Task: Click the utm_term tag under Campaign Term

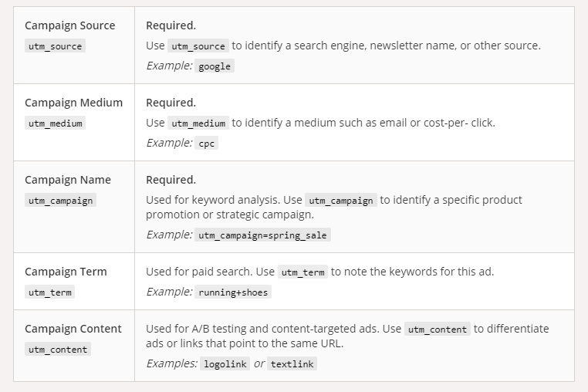Action: click(49, 292)
